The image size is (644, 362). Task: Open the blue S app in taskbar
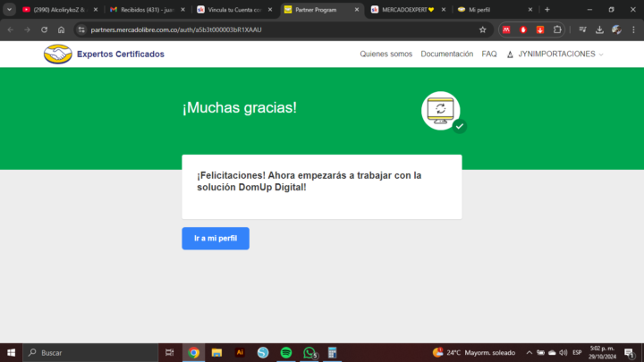[263, 352]
